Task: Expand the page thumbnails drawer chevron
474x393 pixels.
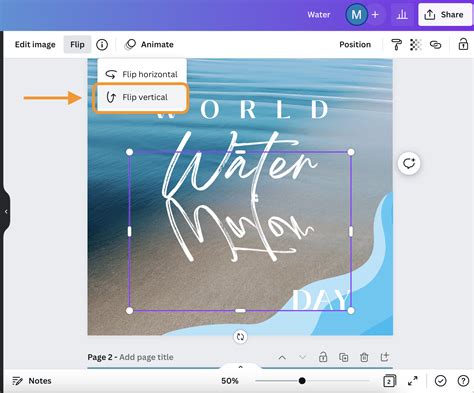Action: 240,367
